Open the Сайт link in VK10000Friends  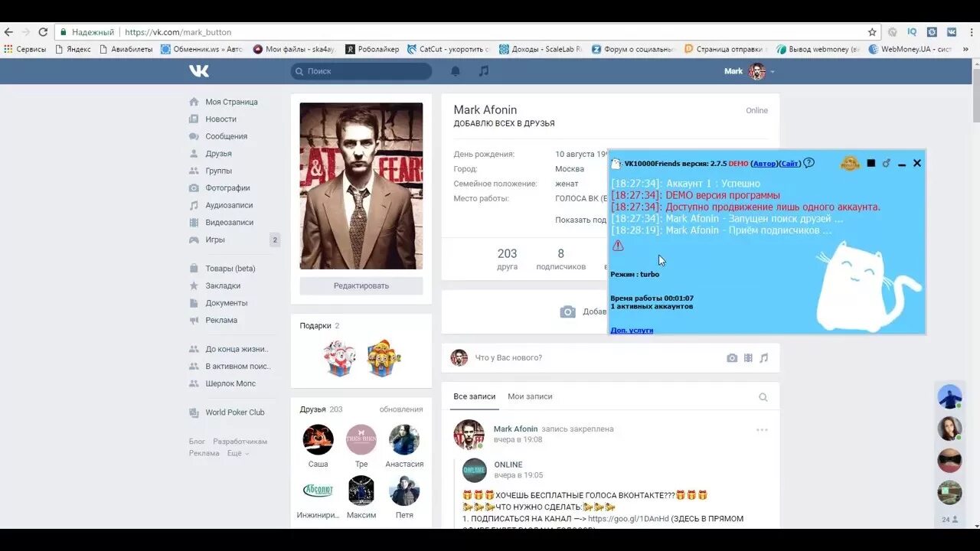[x=790, y=163]
